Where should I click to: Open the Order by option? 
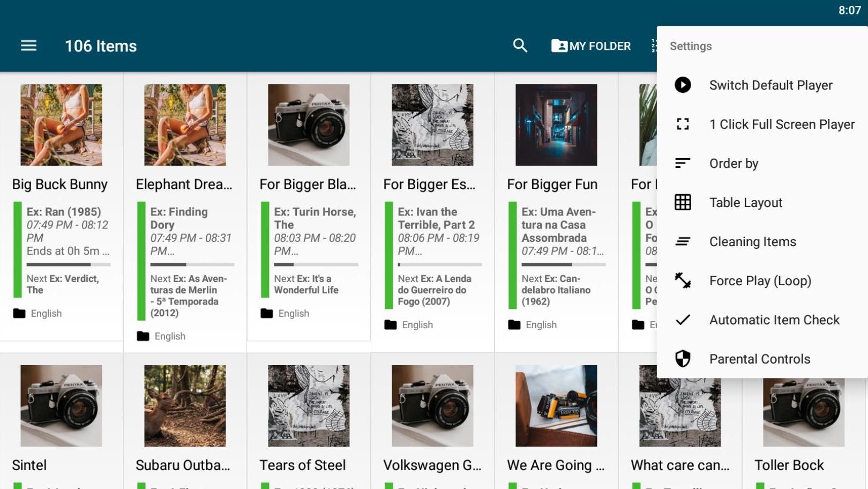point(762,163)
